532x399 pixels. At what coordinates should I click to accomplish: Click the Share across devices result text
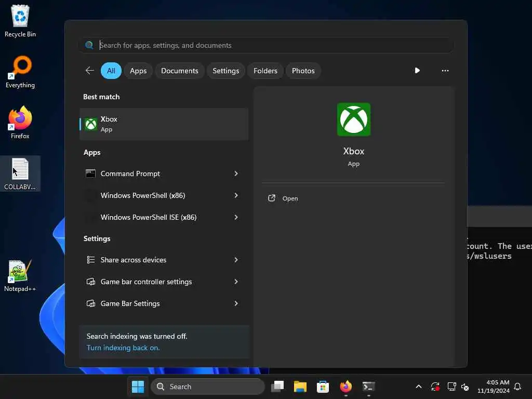coord(134,260)
